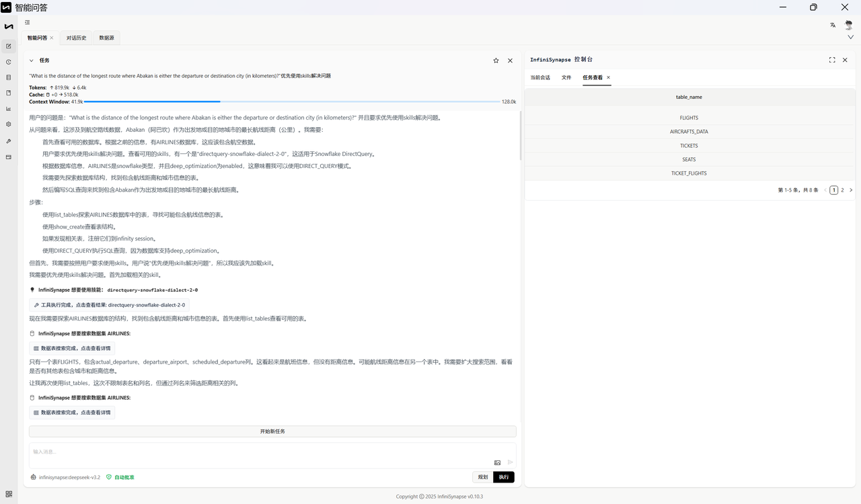Select the TICKETS table row

pyautogui.click(x=689, y=146)
